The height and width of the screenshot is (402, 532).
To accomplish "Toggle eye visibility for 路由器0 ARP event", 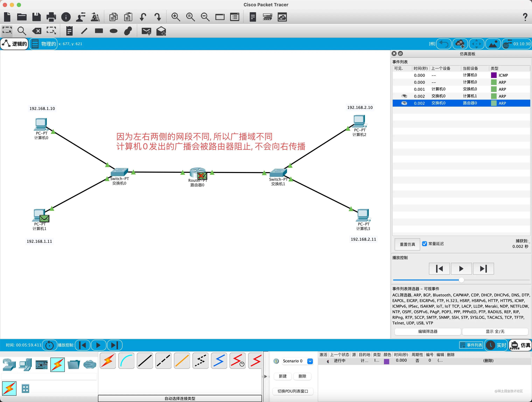I will tap(404, 103).
